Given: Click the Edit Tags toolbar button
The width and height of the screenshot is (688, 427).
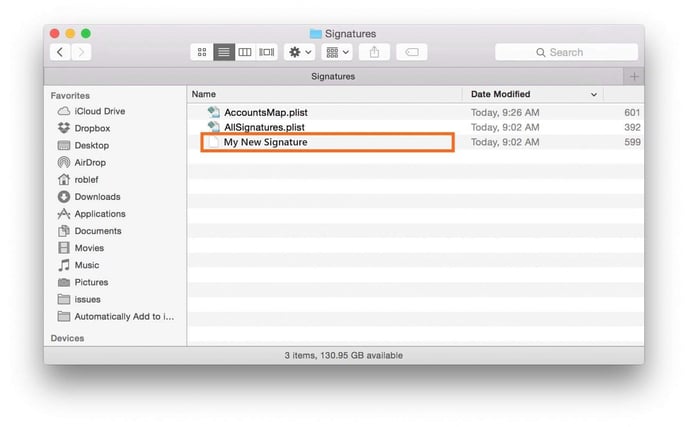Looking at the screenshot, I should [x=412, y=52].
